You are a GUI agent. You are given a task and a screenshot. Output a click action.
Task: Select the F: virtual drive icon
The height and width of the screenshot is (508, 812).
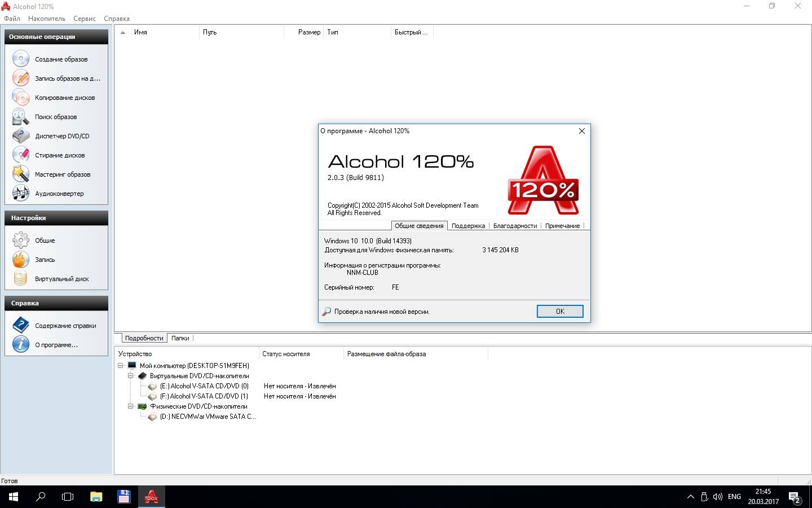(x=152, y=396)
